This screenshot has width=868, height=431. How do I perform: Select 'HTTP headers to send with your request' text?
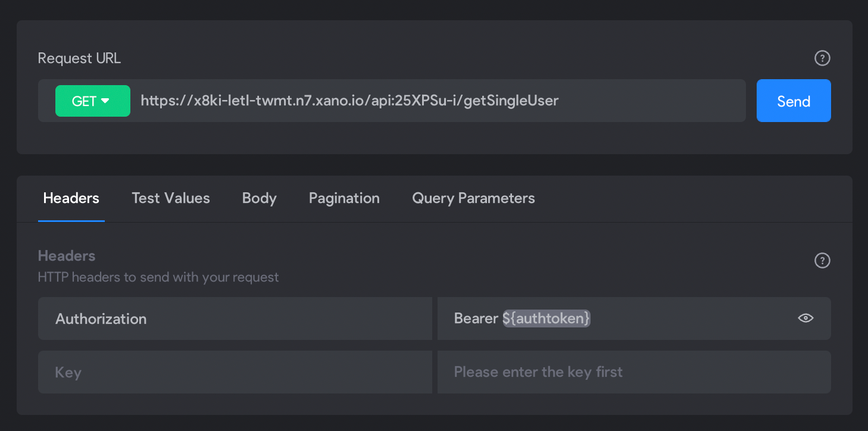pos(158,277)
